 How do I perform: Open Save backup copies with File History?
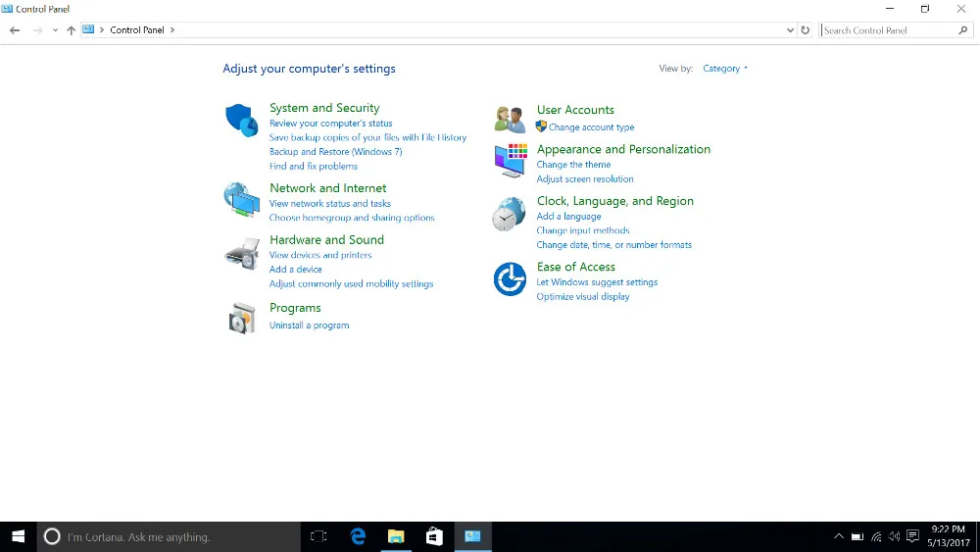tap(367, 137)
